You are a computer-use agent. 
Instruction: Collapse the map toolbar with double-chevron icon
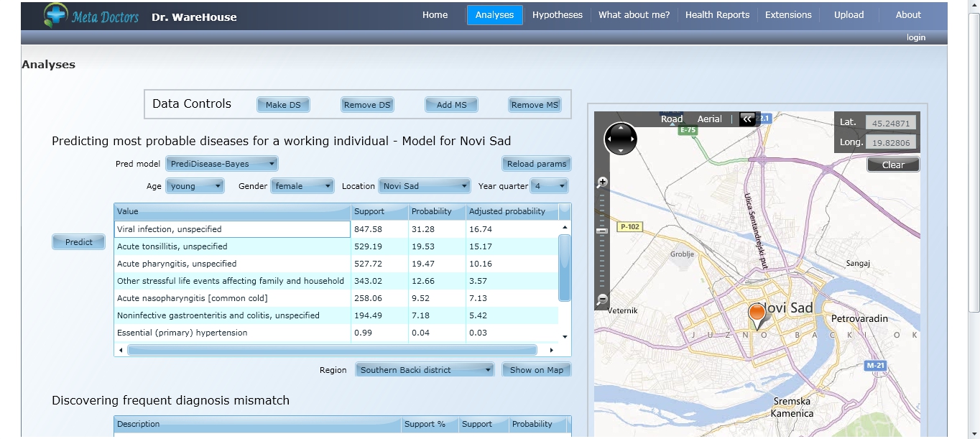point(747,119)
